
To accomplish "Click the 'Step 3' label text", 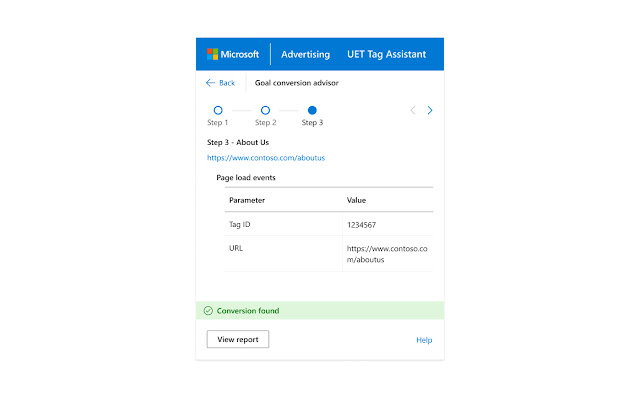I will click(312, 122).
